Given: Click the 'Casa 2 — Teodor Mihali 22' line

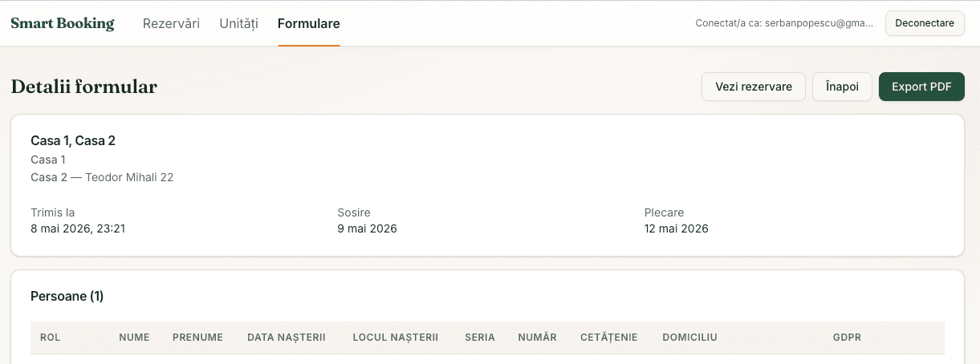Looking at the screenshot, I should pos(102,177).
